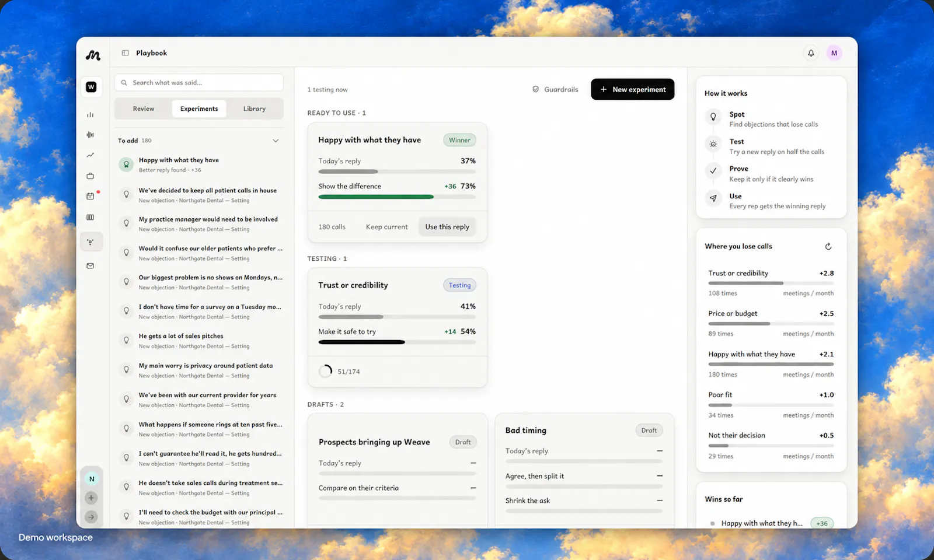
Task: Switch to the Review tab
Action: point(144,108)
